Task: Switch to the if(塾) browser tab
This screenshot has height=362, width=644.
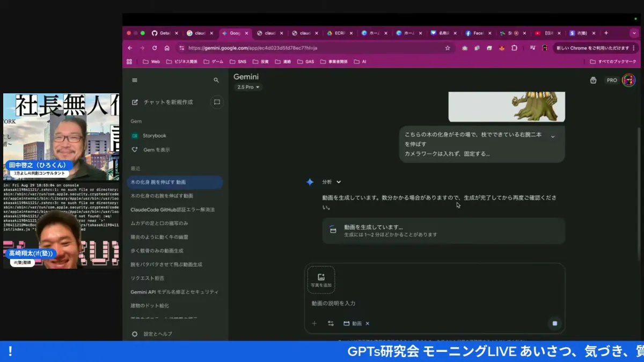Action: click(582, 33)
